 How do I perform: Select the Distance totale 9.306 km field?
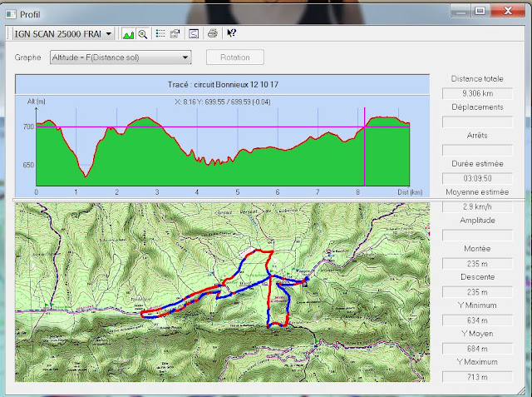[x=477, y=93]
